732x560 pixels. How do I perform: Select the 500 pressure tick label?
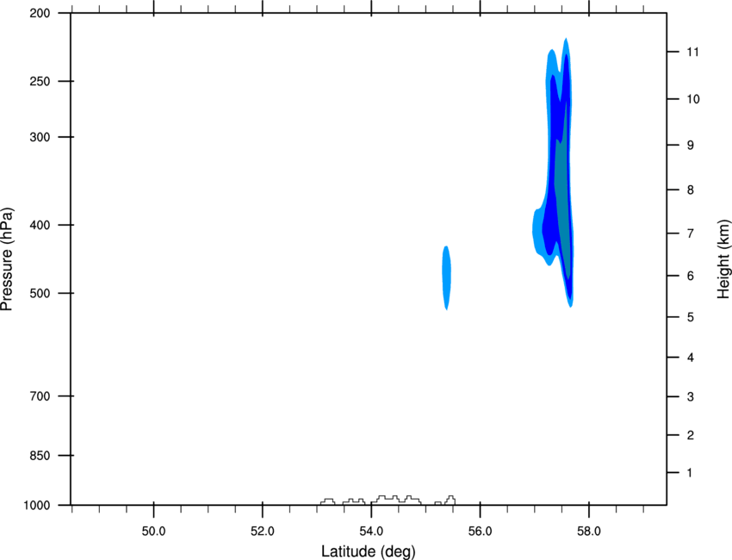coord(40,293)
